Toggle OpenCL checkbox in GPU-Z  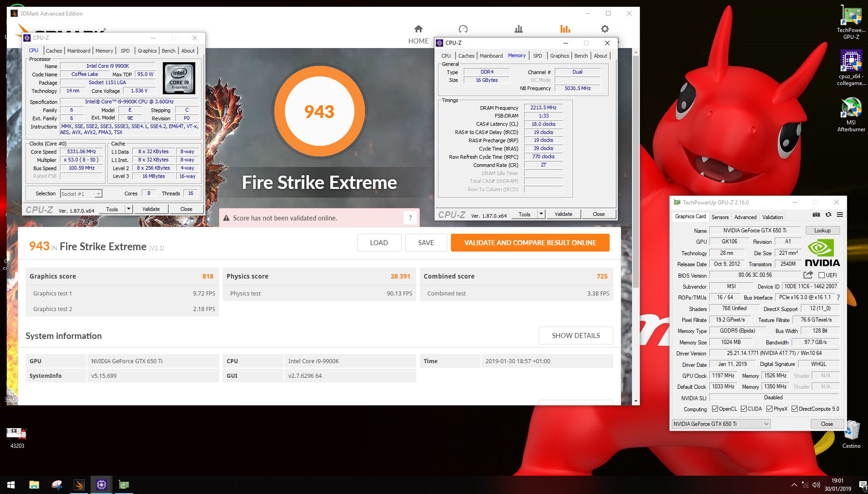pos(715,409)
